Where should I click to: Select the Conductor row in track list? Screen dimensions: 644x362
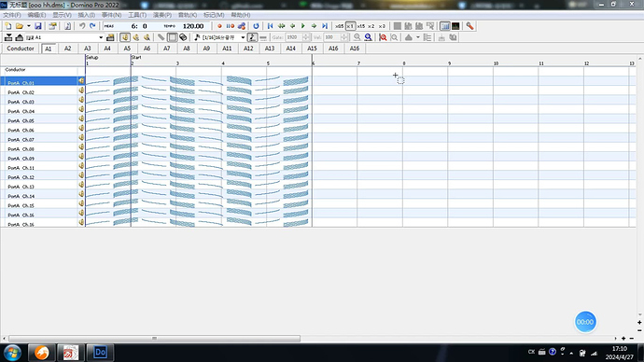click(39, 71)
